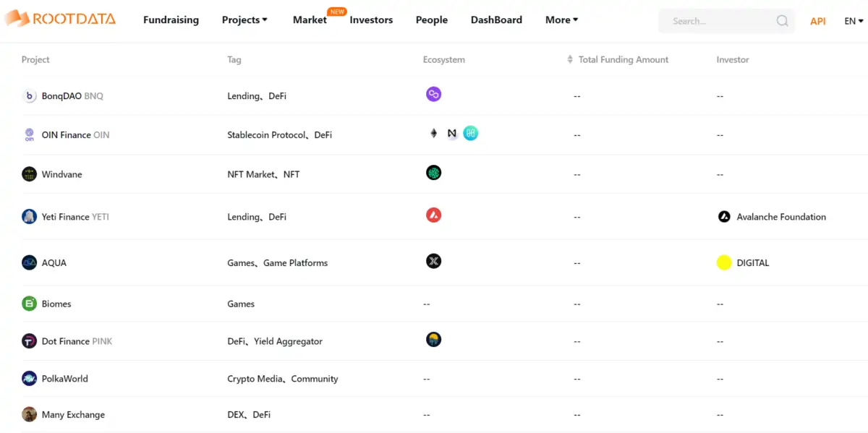Viewport: 868px width, 433px height.
Task: Expand the Projects dropdown menu
Action: coord(244,20)
